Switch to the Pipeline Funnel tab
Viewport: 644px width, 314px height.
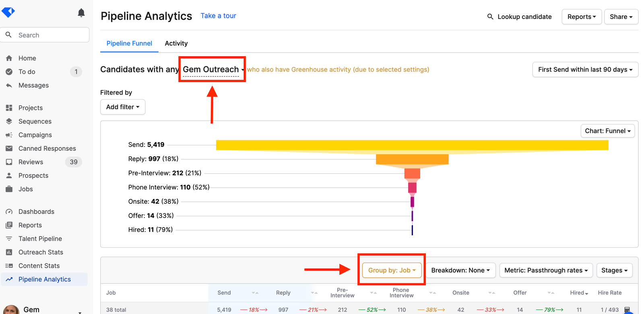[129, 43]
